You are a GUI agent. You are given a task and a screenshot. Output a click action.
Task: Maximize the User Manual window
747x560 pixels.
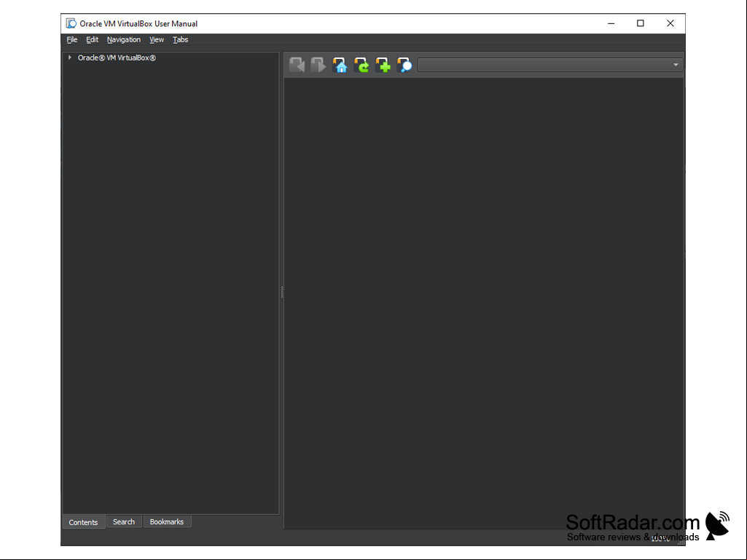[641, 23]
